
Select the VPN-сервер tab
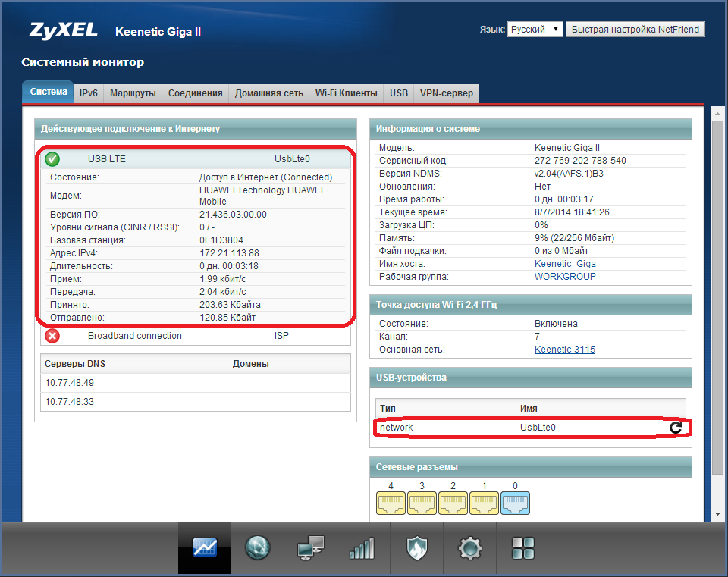(446, 93)
